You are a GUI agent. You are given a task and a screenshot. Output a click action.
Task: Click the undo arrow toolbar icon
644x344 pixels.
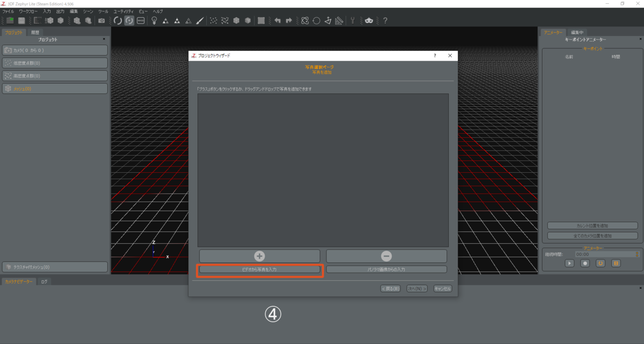[277, 20]
